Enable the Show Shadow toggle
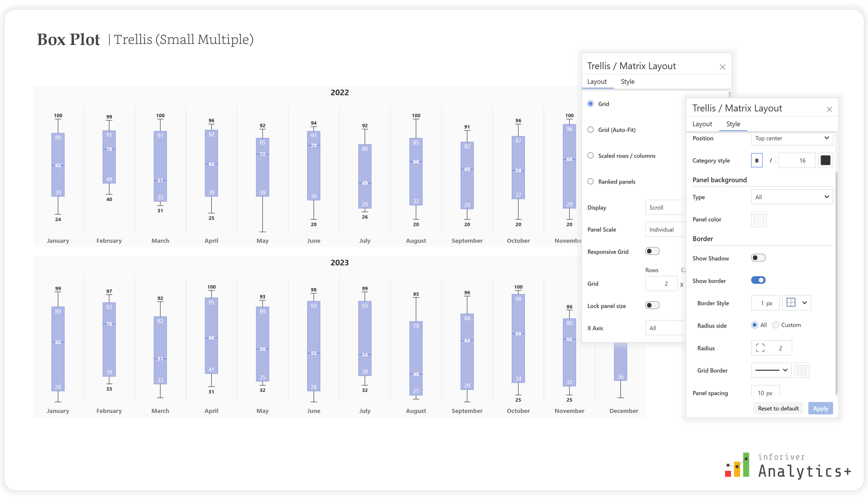Screen dimensions: 868x499 click(758, 258)
